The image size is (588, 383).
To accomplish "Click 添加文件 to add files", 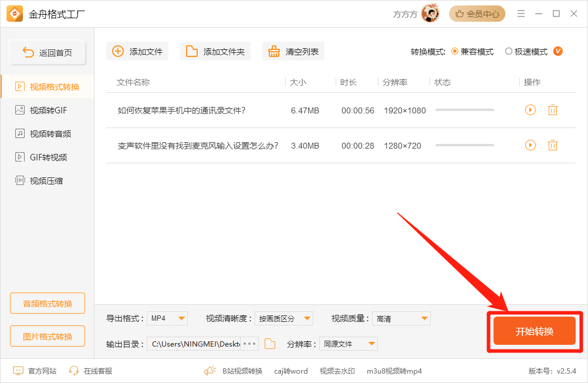I will click(137, 52).
